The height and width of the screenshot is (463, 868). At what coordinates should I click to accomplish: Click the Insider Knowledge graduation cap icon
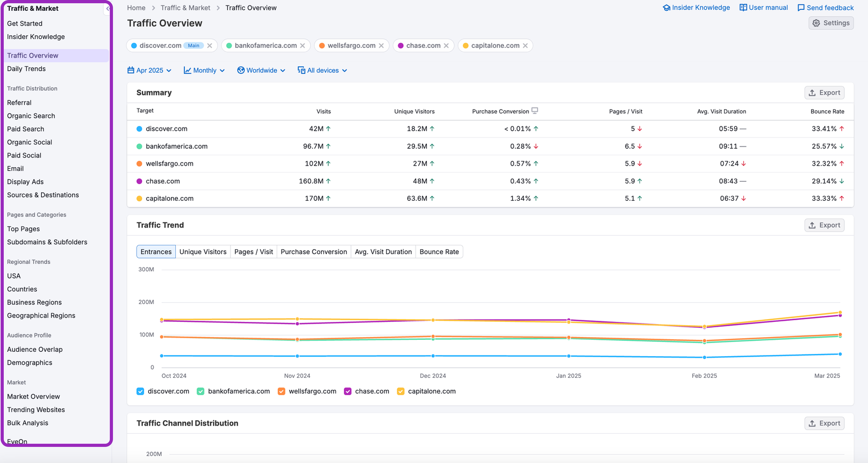pos(666,8)
